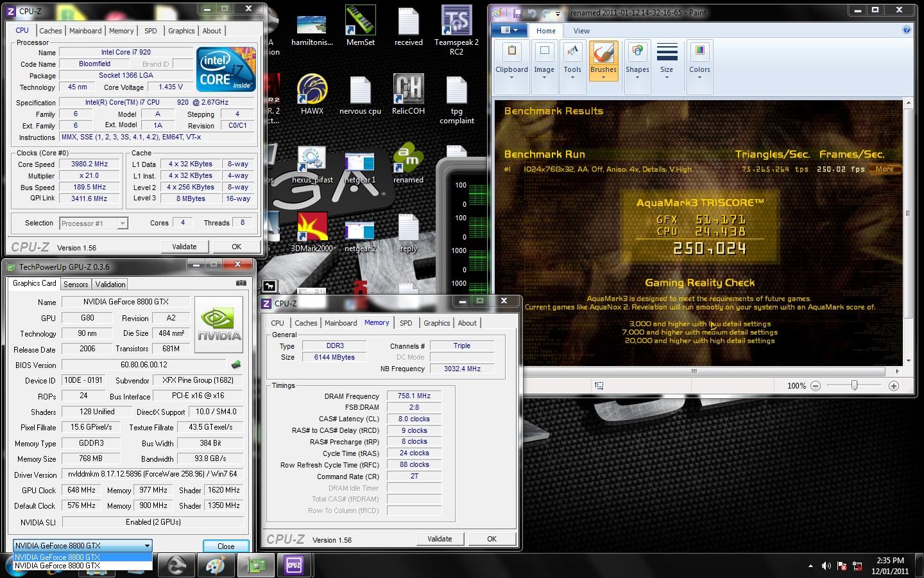
Task: Open the View ribbon tab in Paint
Action: point(581,31)
